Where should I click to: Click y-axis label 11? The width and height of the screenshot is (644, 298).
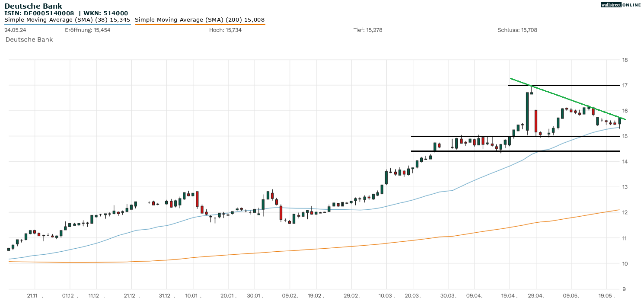click(x=625, y=238)
